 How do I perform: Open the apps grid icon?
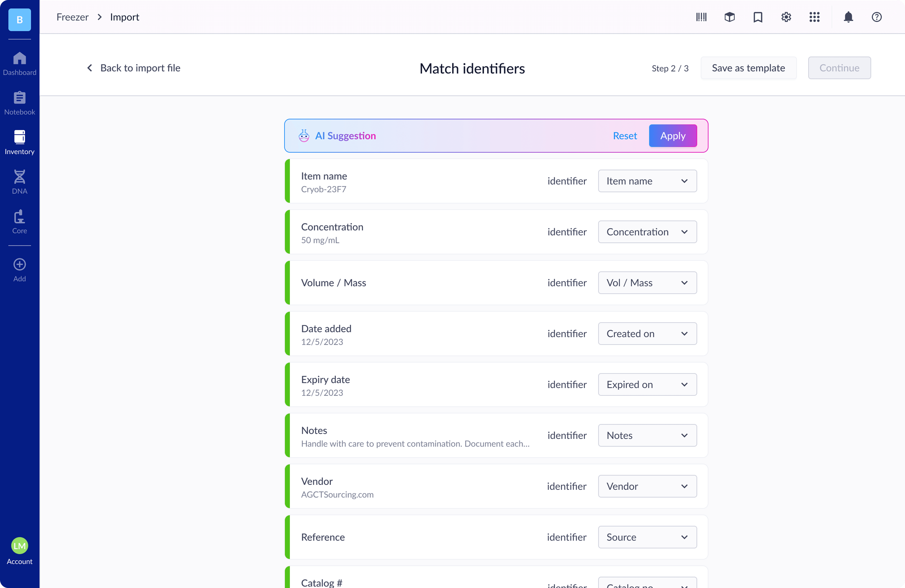tap(814, 17)
